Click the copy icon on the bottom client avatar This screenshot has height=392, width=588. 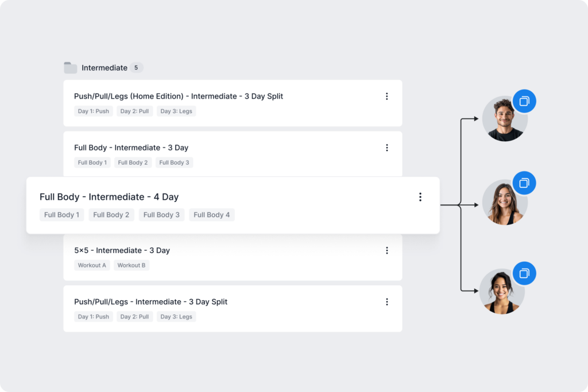tap(524, 273)
